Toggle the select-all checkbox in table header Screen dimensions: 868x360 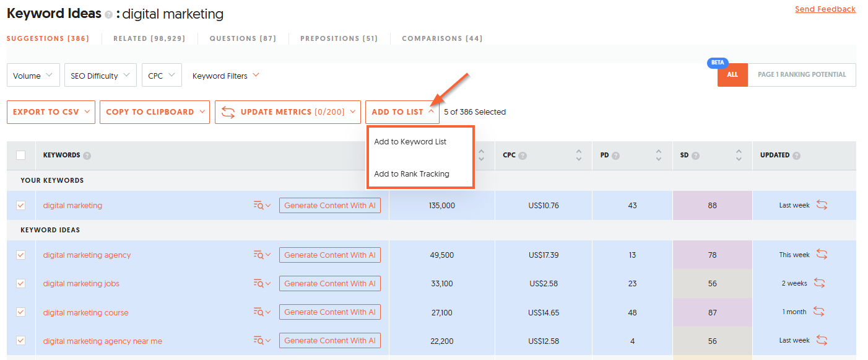tap(21, 156)
